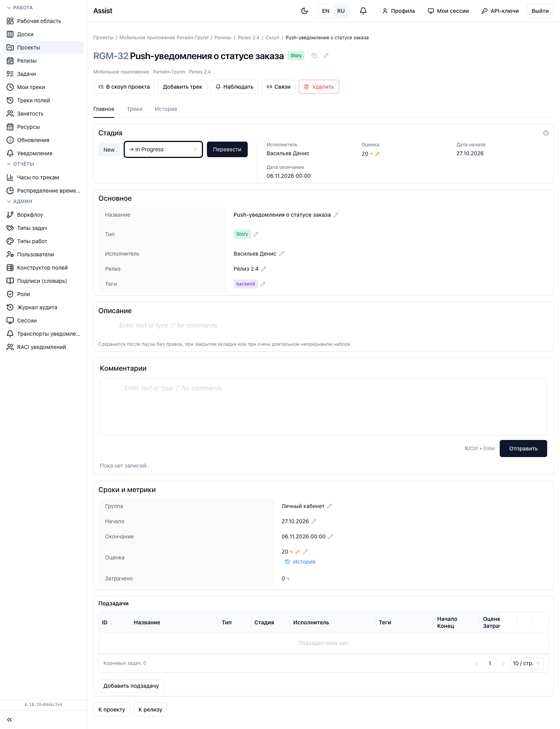
Task: Toggle dark mode moon icon
Action: pos(304,11)
